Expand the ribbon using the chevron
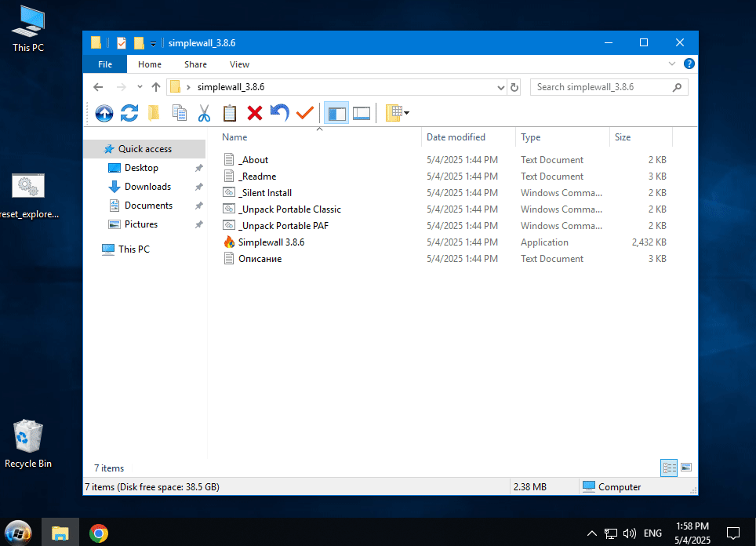This screenshot has width=756, height=546. (672, 64)
